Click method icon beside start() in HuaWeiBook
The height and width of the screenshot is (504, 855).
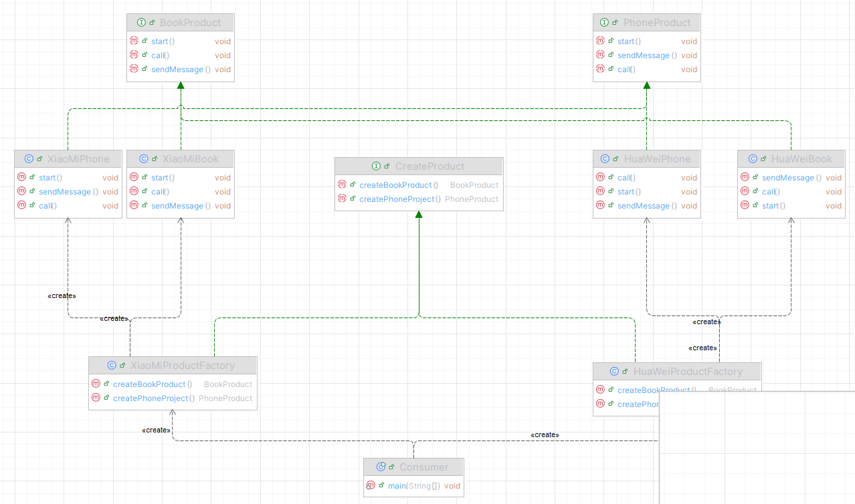745,205
